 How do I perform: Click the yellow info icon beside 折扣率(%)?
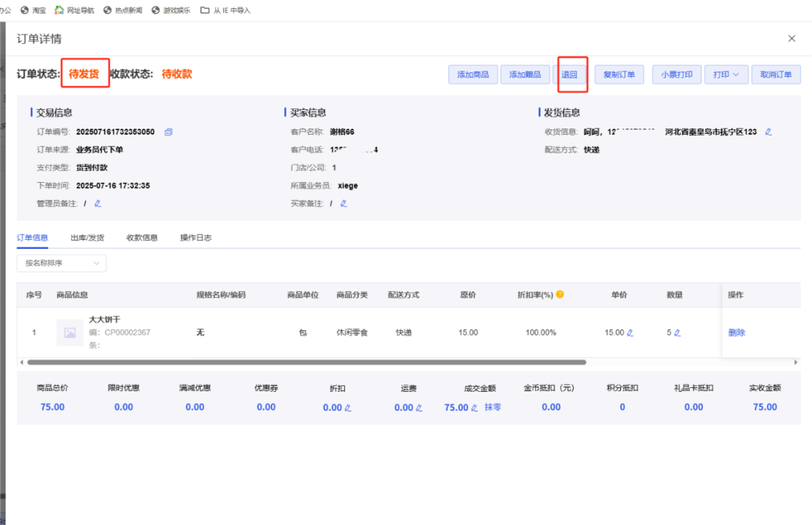(559, 295)
